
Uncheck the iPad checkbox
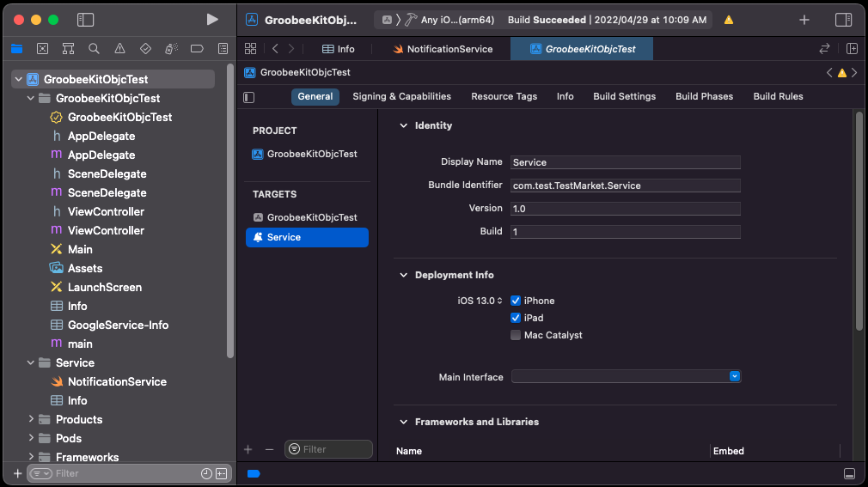pos(516,318)
